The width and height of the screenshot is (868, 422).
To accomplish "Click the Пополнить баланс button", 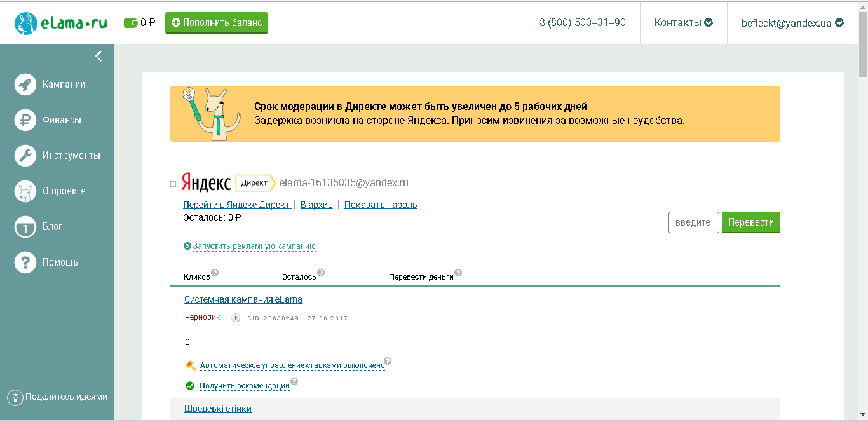I will pyautogui.click(x=217, y=23).
